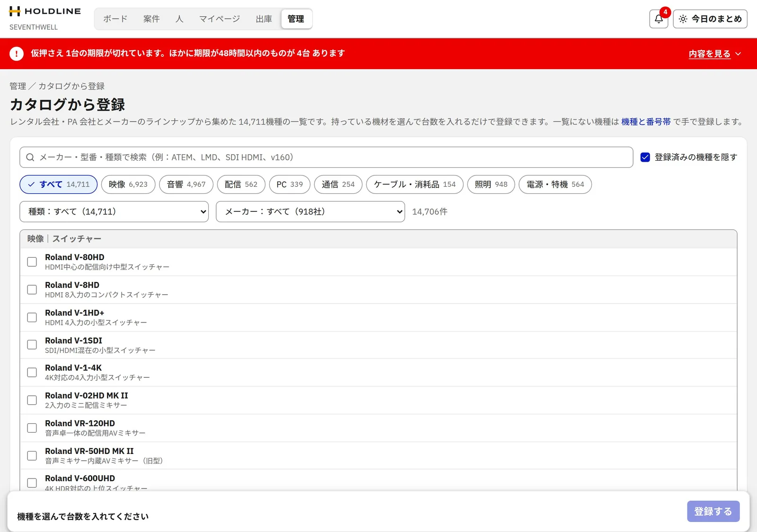757x532 pixels.
Task: Open the notifications bell
Action: [659, 19]
